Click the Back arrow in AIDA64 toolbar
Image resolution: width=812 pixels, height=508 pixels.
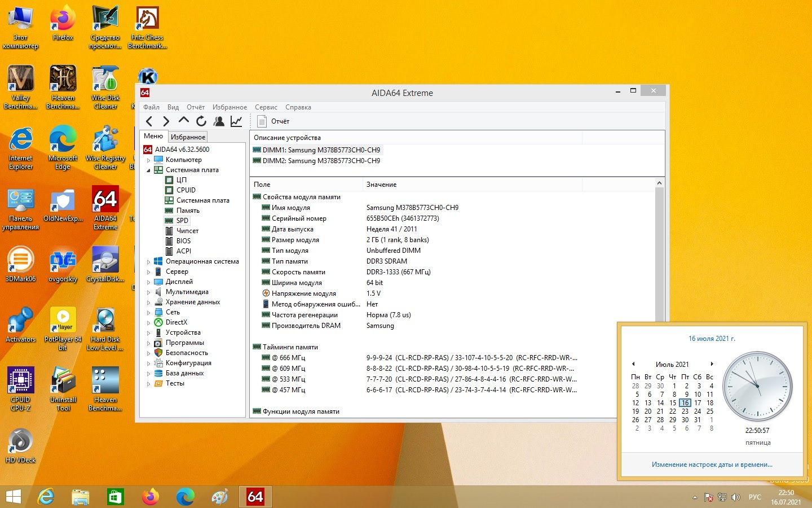point(149,121)
